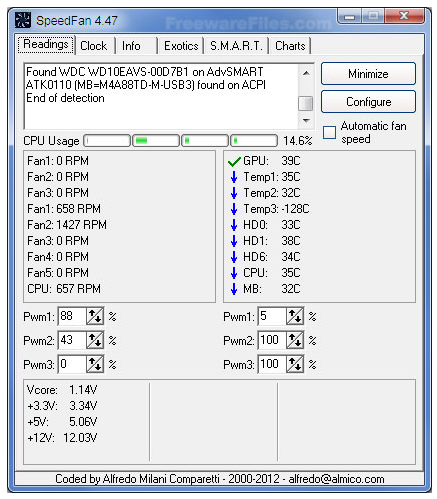Click the 'Coded by Alfredo Milani Comparetti' status bar
This screenshot has height=499, width=437.
219,479
